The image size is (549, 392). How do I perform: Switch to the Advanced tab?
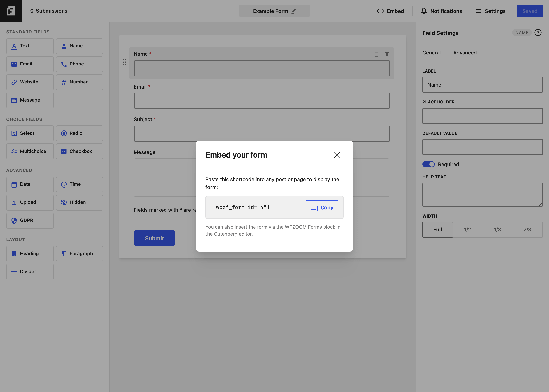click(465, 53)
